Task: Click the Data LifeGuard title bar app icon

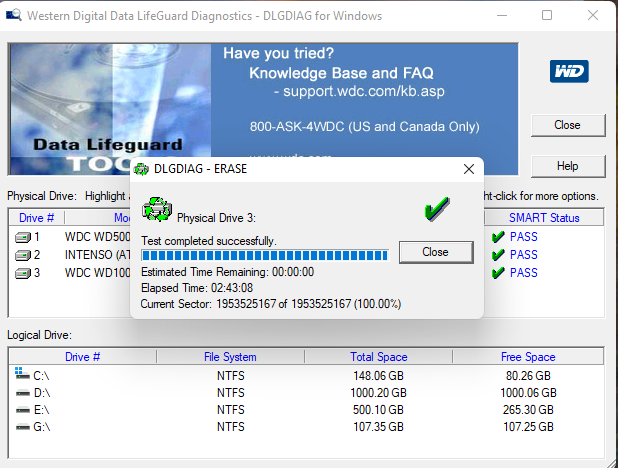Action: (14, 15)
